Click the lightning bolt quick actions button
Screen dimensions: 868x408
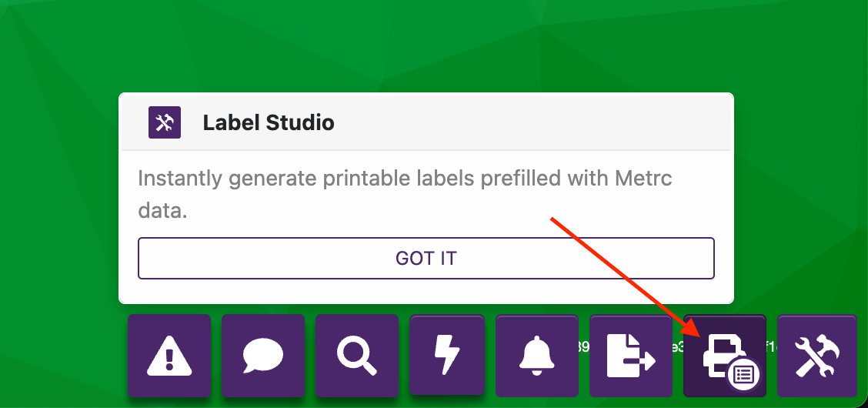tap(446, 356)
